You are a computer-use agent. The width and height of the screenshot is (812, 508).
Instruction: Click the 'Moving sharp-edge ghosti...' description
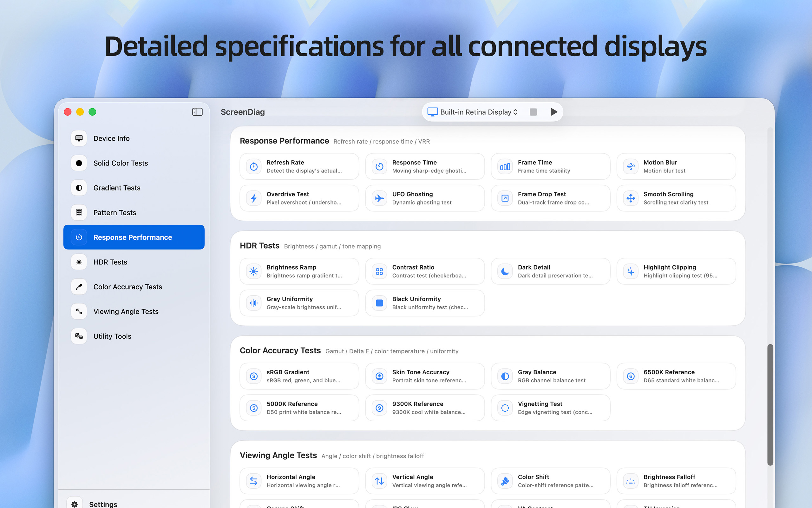click(x=429, y=171)
